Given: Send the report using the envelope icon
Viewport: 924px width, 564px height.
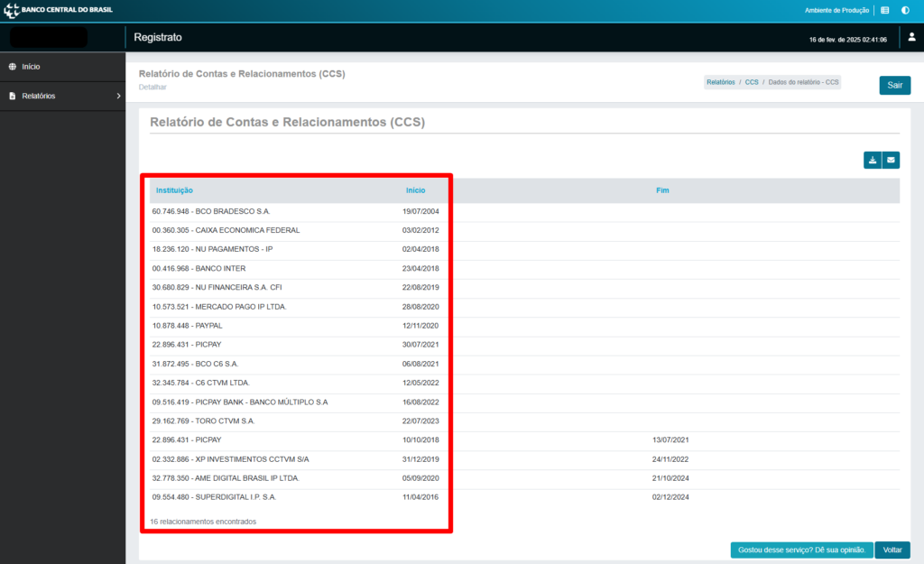Looking at the screenshot, I should 891,160.
